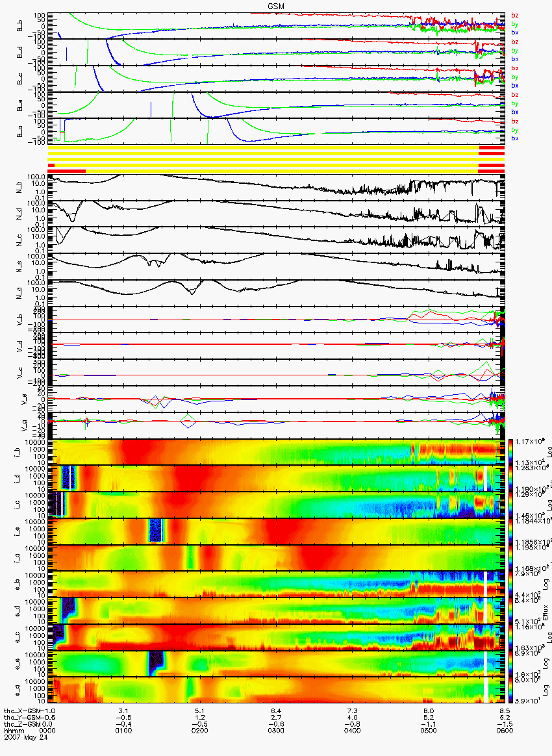Click the 2007 May 24 date label
Viewport: 552px width, 756px height.
[25, 738]
